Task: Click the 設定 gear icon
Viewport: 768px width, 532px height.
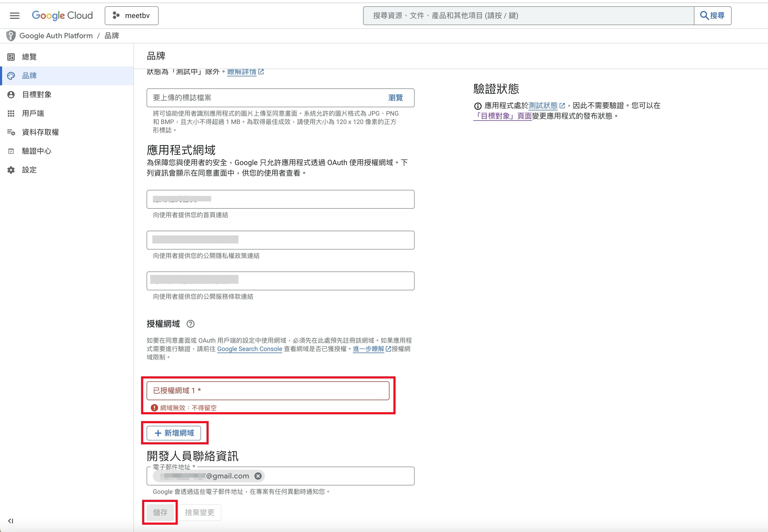Action: [11, 170]
